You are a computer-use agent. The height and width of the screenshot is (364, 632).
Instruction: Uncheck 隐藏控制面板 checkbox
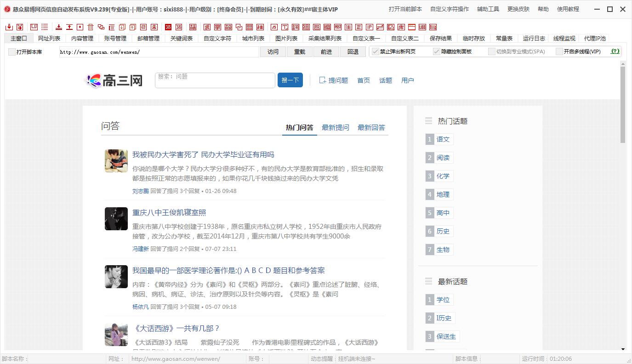(436, 51)
